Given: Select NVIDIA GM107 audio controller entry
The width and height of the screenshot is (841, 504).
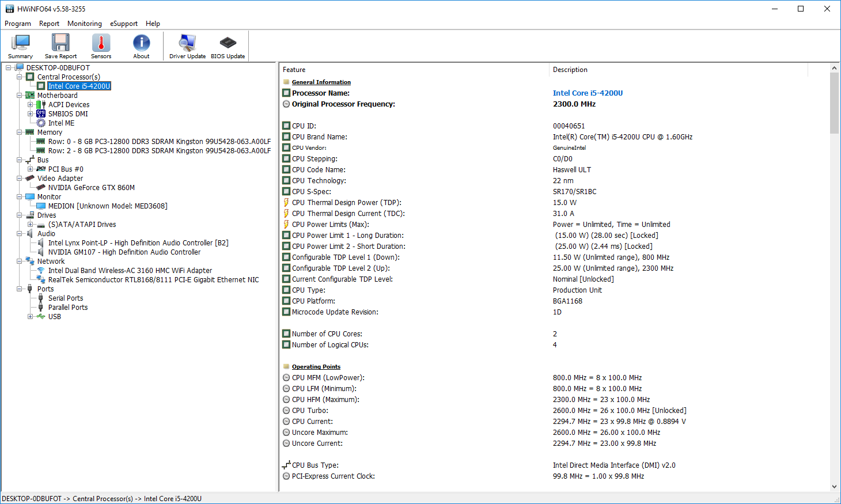Looking at the screenshot, I should [124, 252].
